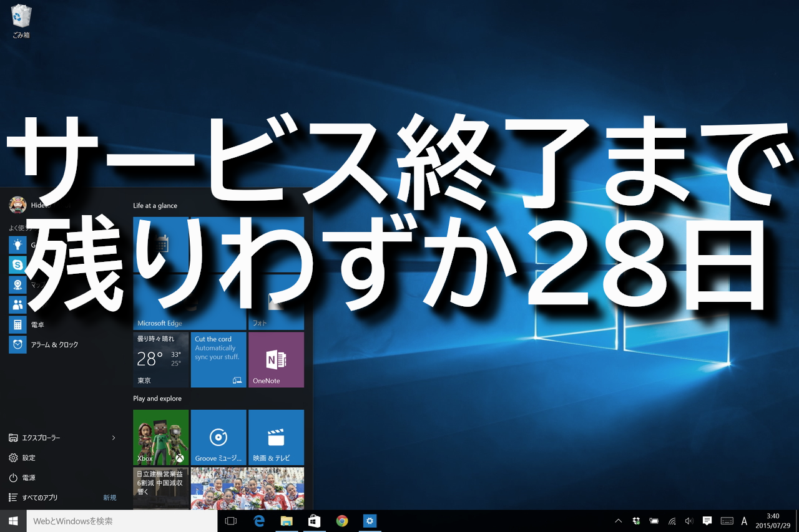This screenshot has height=532, width=799.
Task: Select 設定 in the Start menu
Action: 31,457
